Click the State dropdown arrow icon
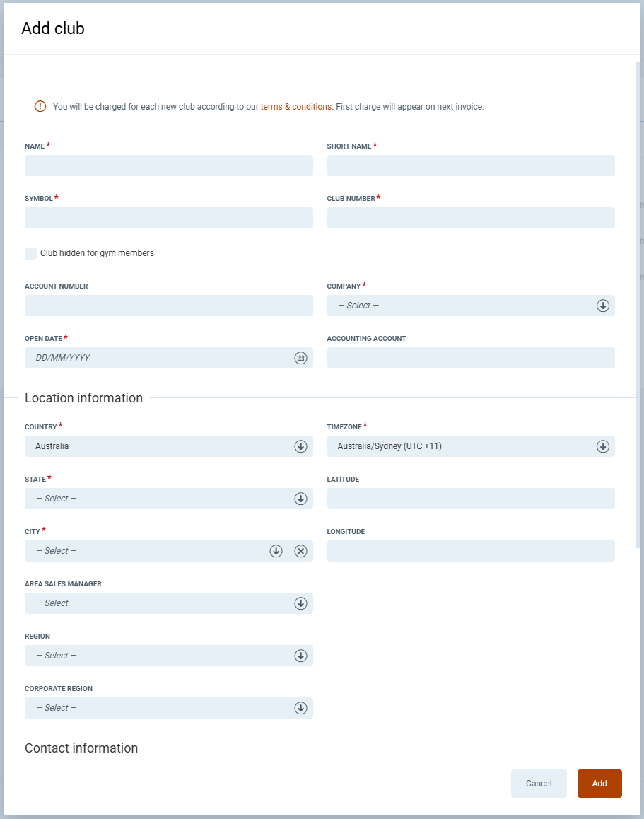 point(300,499)
